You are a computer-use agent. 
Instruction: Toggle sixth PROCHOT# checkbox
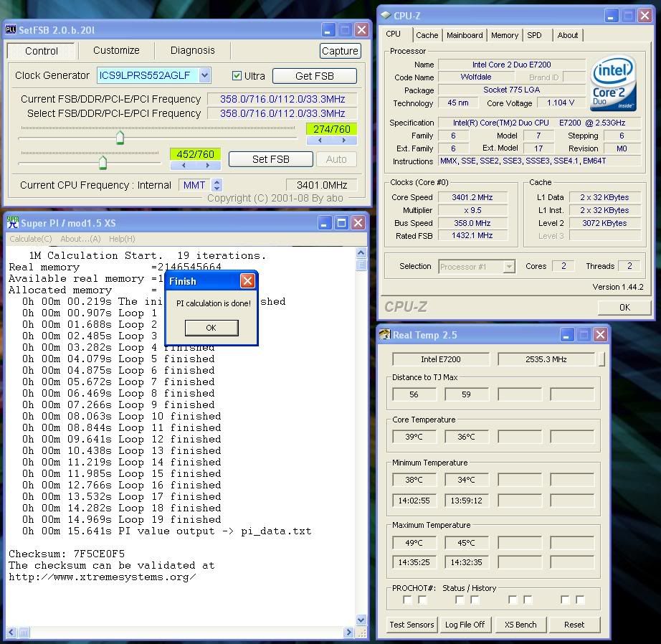528,600
